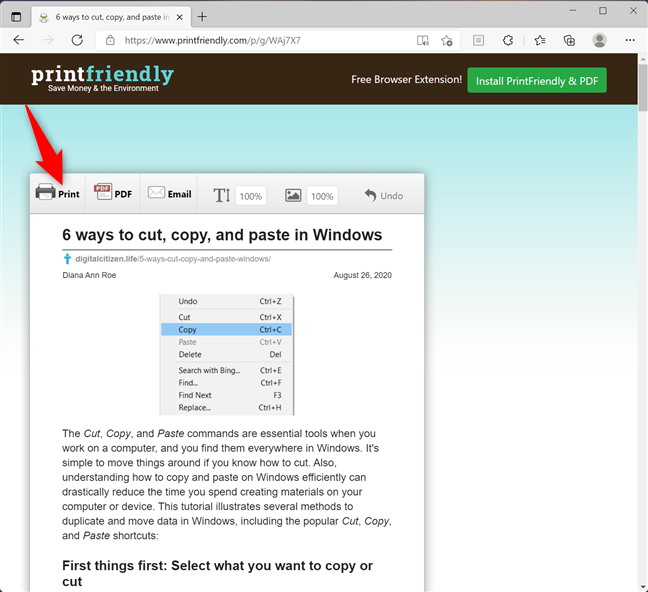Click the profile avatar icon

[599, 40]
